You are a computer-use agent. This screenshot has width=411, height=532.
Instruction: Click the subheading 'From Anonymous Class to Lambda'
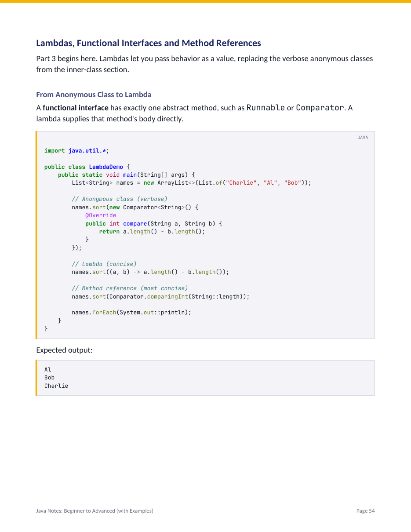94,95
